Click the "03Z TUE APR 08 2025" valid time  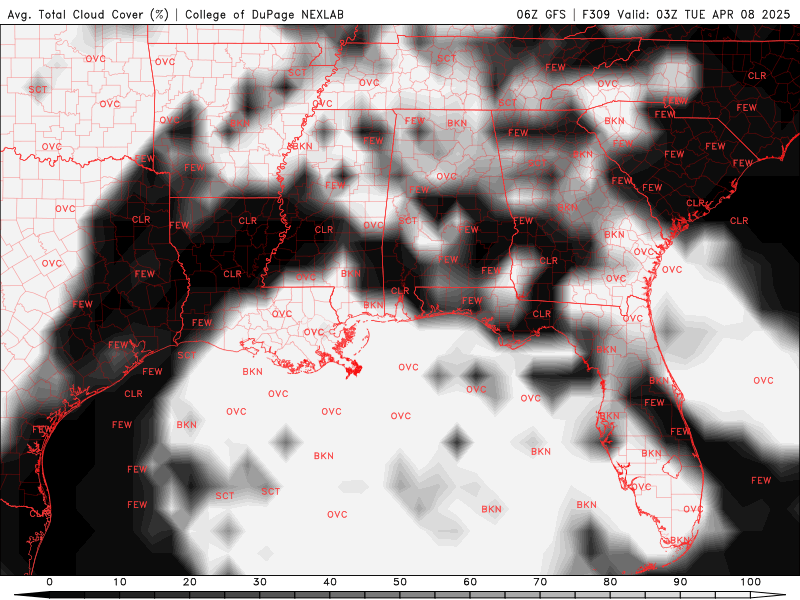[x=723, y=14]
